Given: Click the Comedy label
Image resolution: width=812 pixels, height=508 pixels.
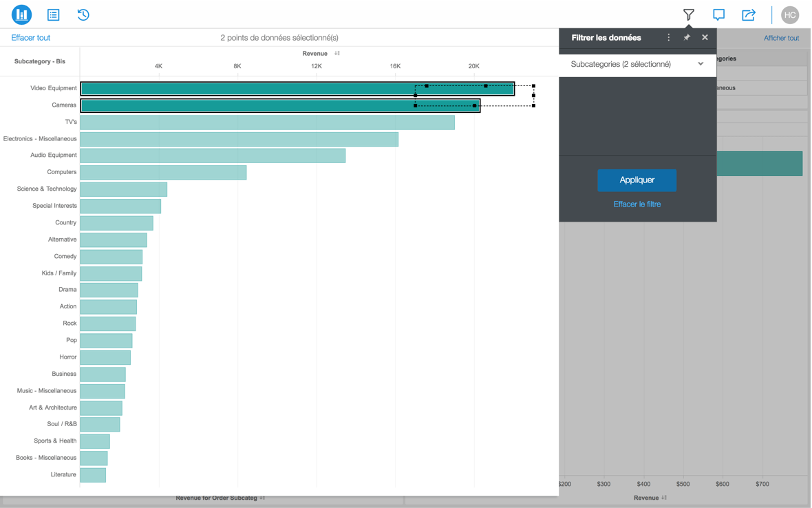Looking at the screenshot, I should (x=65, y=256).
